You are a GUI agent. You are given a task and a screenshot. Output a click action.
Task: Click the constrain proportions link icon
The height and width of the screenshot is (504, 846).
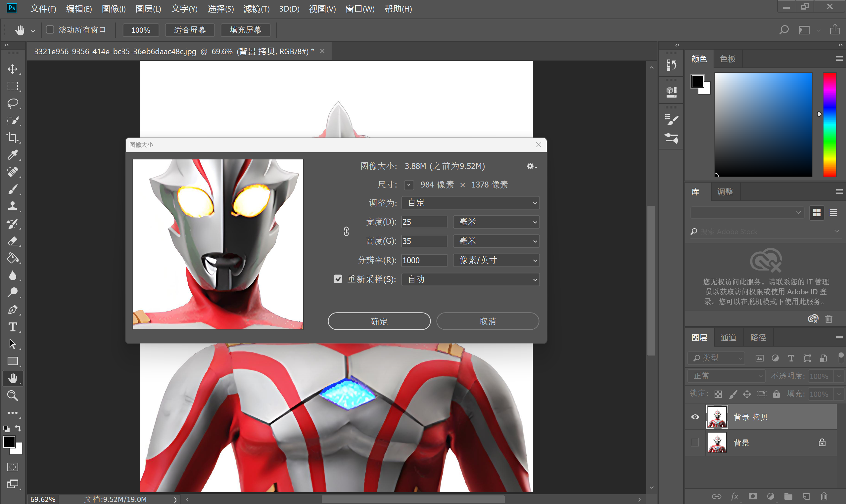point(346,231)
